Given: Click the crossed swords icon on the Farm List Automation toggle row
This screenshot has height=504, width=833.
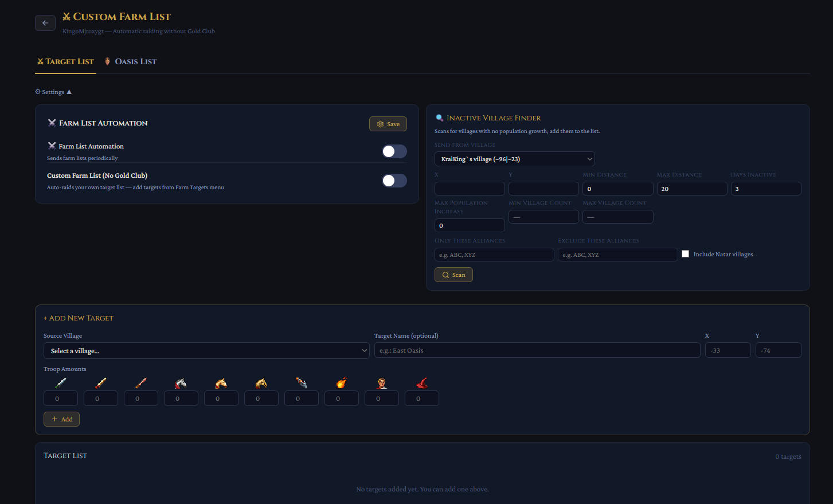Looking at the screenshot, I should (x=52, y=146).
